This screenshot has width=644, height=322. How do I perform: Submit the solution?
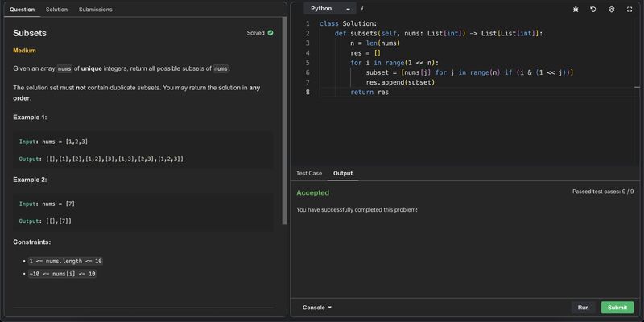coord(617,308)
